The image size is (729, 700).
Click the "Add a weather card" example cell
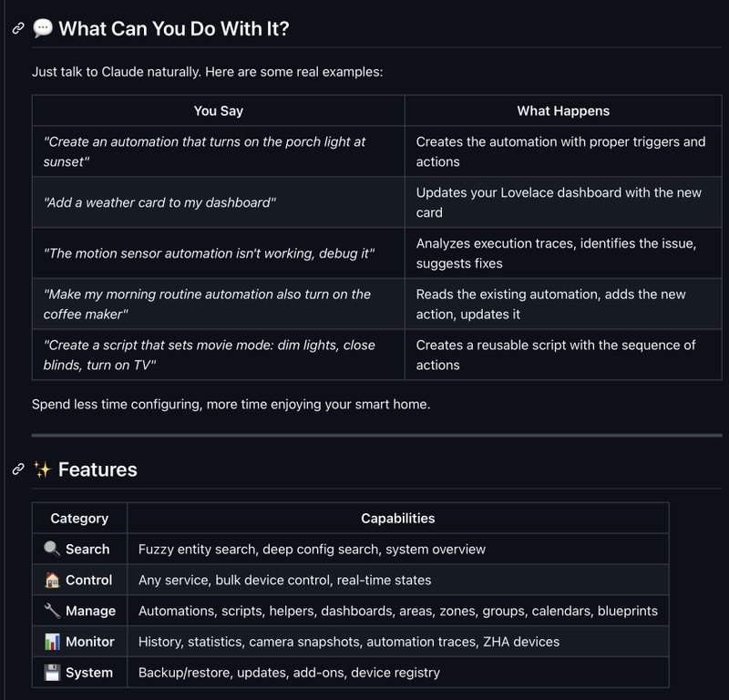click(159, 202)
